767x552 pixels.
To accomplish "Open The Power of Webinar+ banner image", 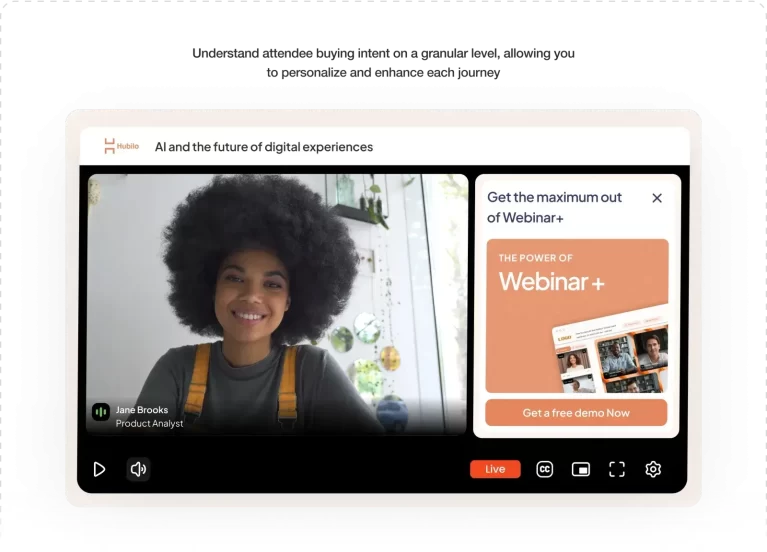I will coord(577,316).
